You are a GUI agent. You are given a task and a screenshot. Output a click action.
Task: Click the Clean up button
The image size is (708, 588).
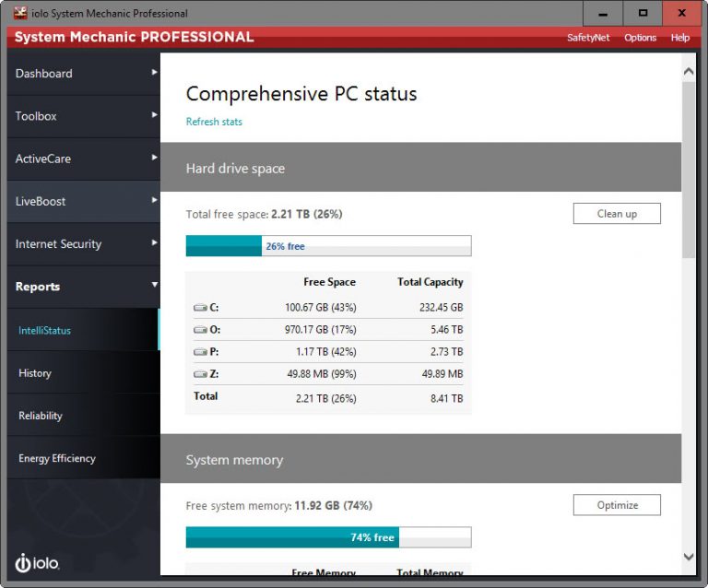click(x=617, y=214)
